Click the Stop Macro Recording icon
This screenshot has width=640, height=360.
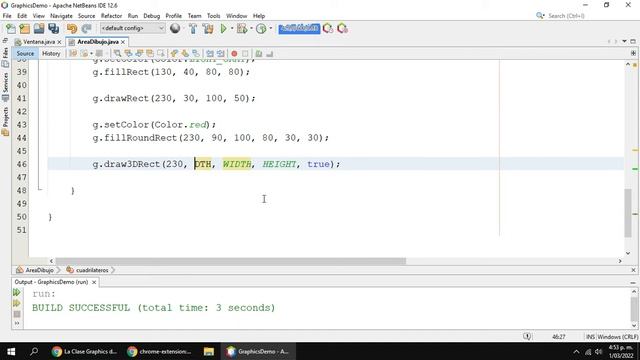pos(245,53)
